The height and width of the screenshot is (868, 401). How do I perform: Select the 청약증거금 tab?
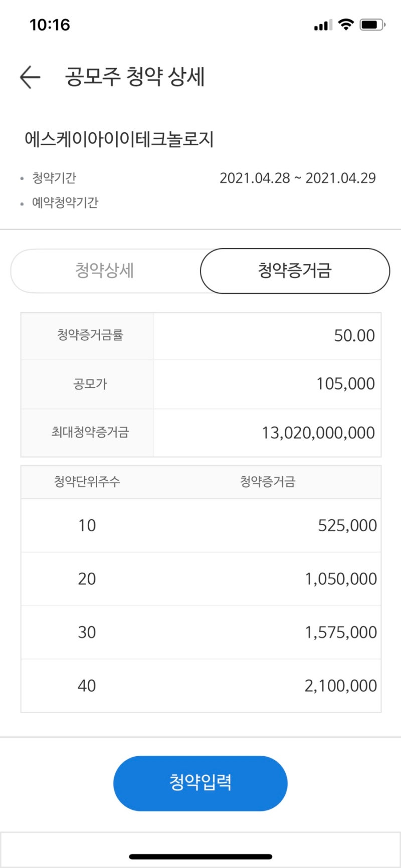(x=295, y=271)
